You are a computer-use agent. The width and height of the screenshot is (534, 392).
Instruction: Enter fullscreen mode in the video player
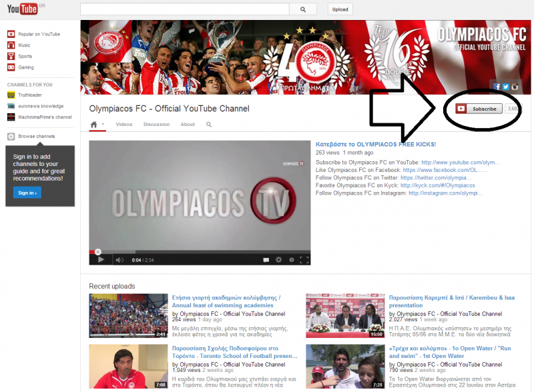tap(304, 260)
